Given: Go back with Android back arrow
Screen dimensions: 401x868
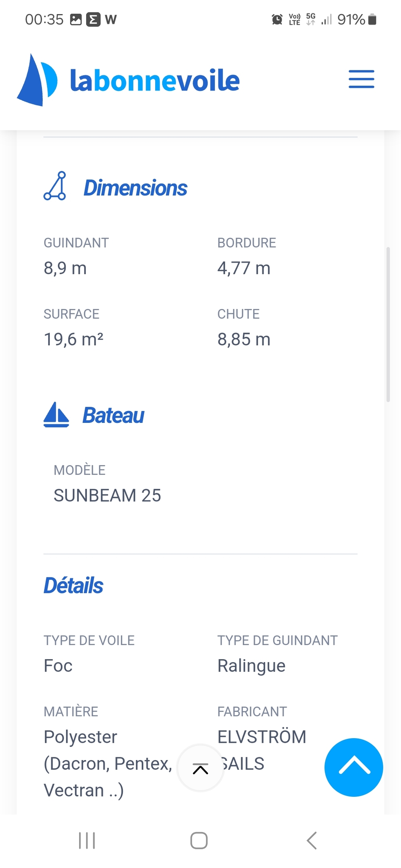Looking at the screenshot, I should pyautogui.click(x=312, y=840).
